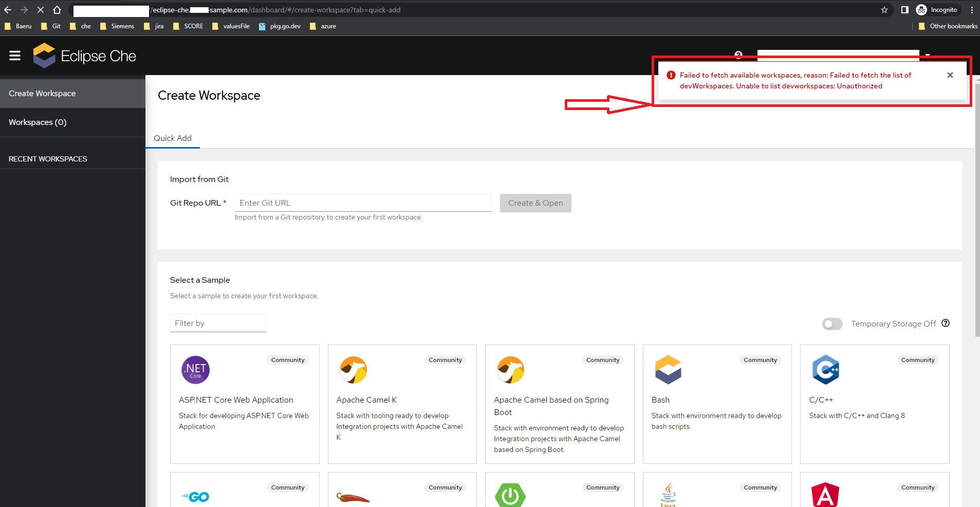This screenshot has height=507, width=980.
Task: Click the Community tag on C/C++ card
Action: click(918, 360)
